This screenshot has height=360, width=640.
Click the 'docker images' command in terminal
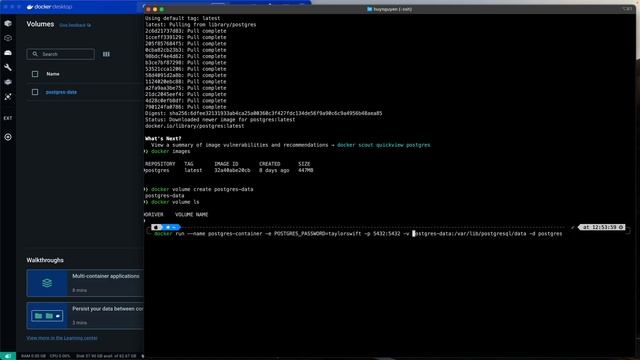click(171, 151)
